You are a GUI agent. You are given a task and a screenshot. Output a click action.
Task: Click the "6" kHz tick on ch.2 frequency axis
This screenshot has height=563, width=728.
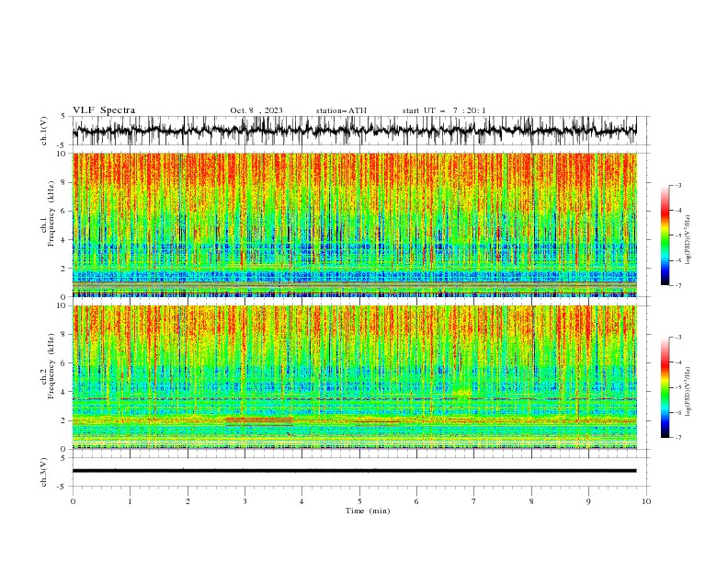[64, 363]
